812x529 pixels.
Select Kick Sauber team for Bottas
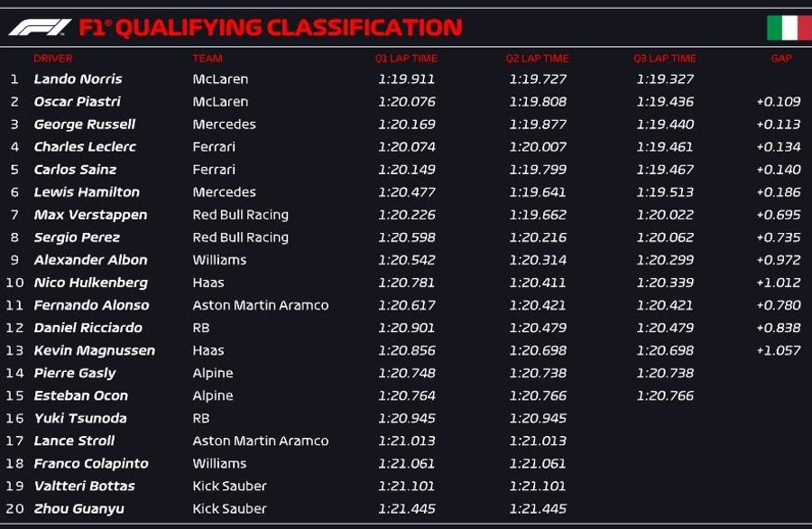229,486
